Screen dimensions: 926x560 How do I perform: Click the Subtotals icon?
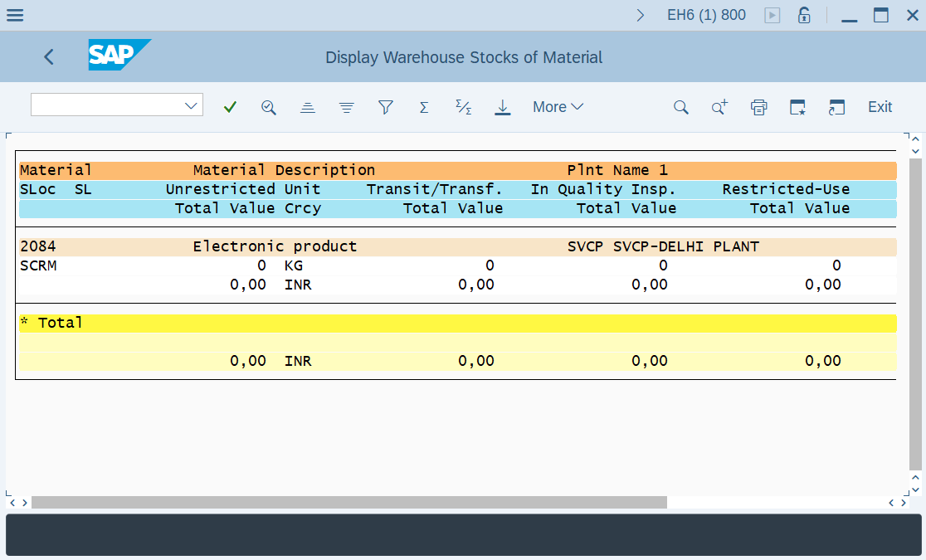click(x=463, y=107)
